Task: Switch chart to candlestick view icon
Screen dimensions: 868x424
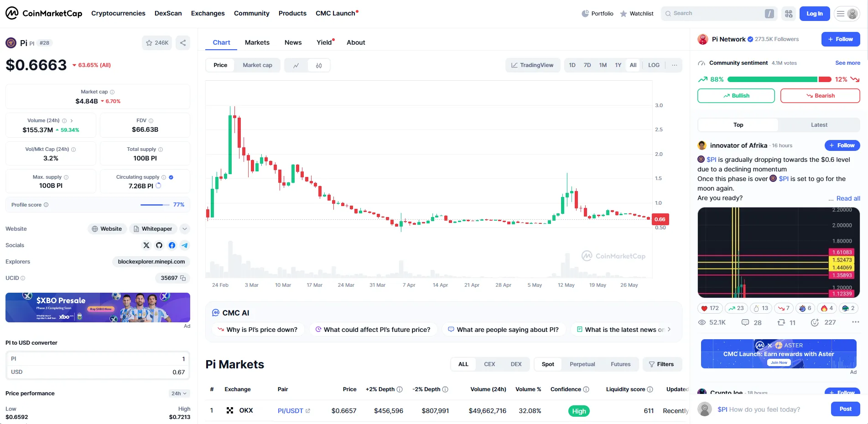Action: click(319, 65)
